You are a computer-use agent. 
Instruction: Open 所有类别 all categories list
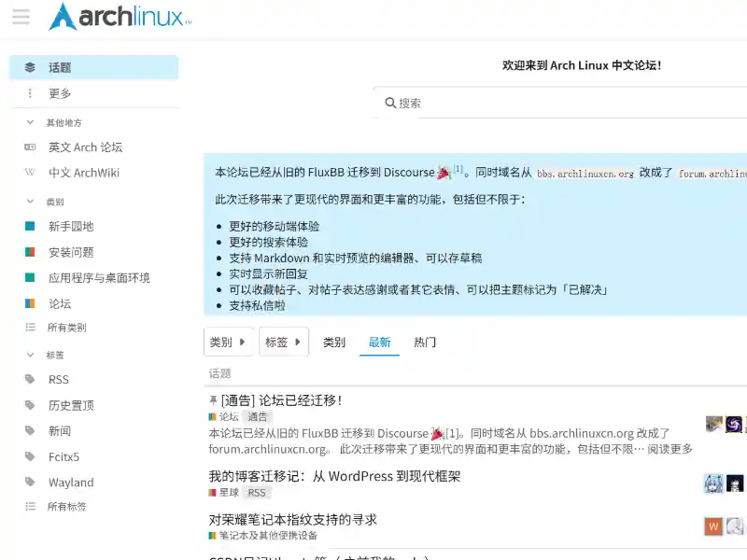point(66,328)
